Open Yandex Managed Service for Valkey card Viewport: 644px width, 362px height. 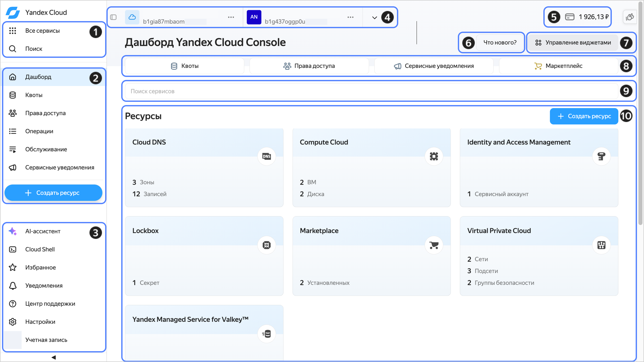pos(190,320)
